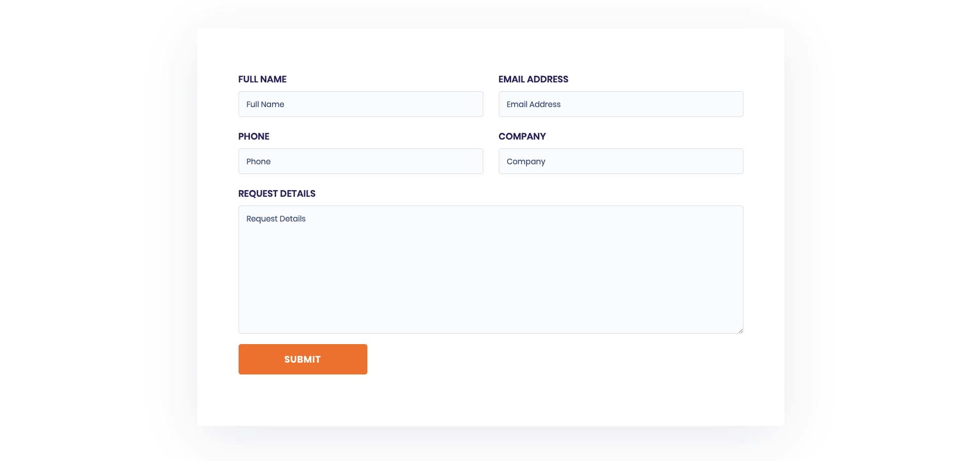
Task: Click the Request Details textarea resize handle
Action: [740, 331]
